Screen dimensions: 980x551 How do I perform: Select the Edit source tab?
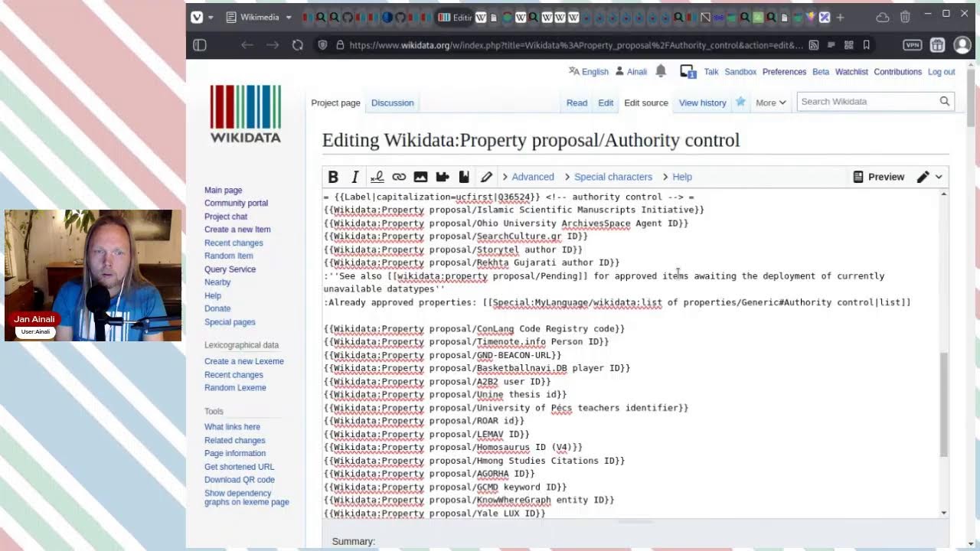point(646,103)
